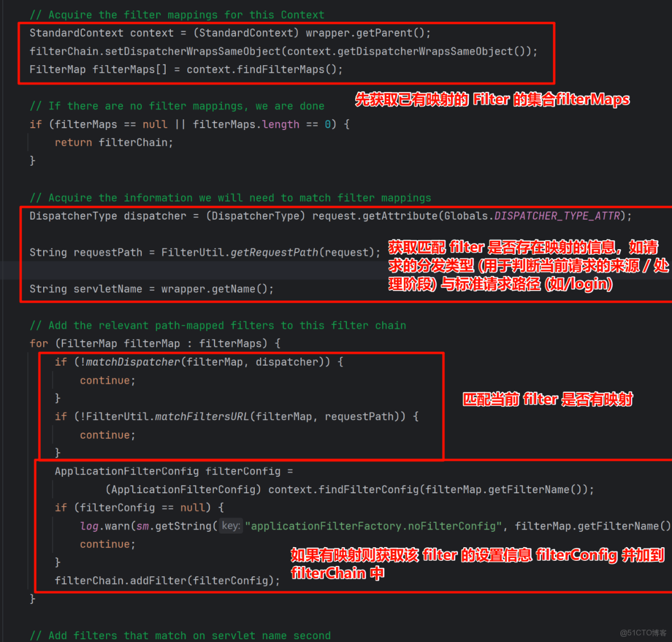Click the return filterChain statement
Screen dimensions: 672x642
[x=114, y=142]
